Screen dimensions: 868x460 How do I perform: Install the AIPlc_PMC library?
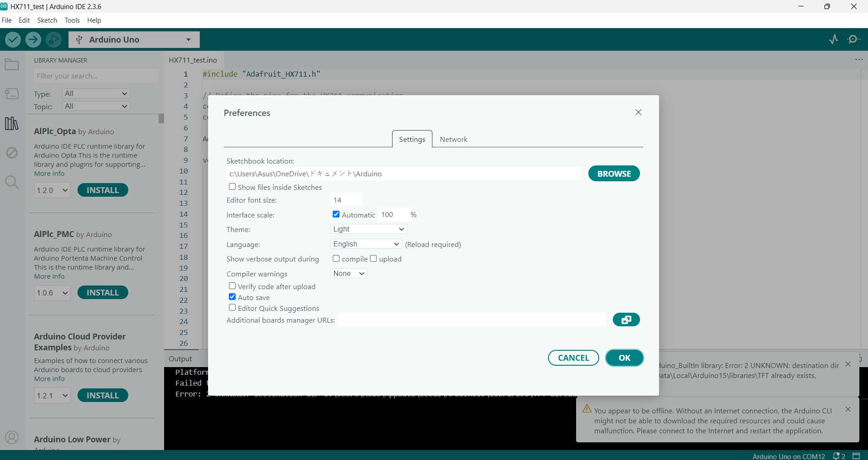pyautogui.click(x=103, y=293)
